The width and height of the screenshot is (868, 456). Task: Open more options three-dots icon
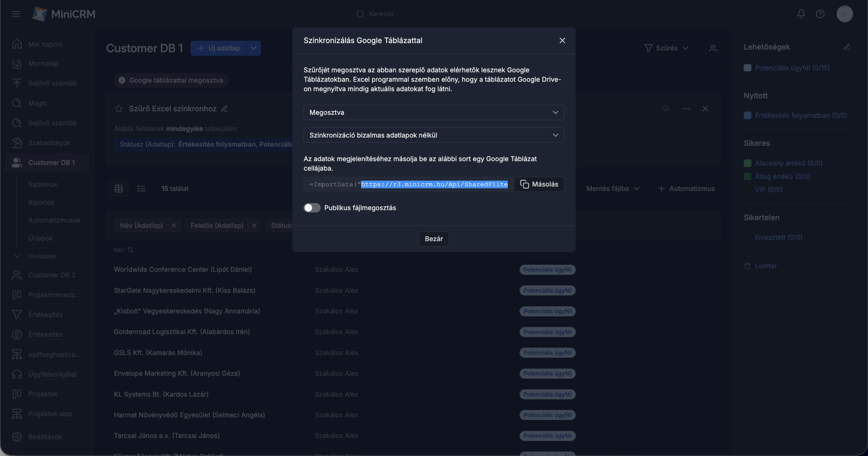click(686, 108)
